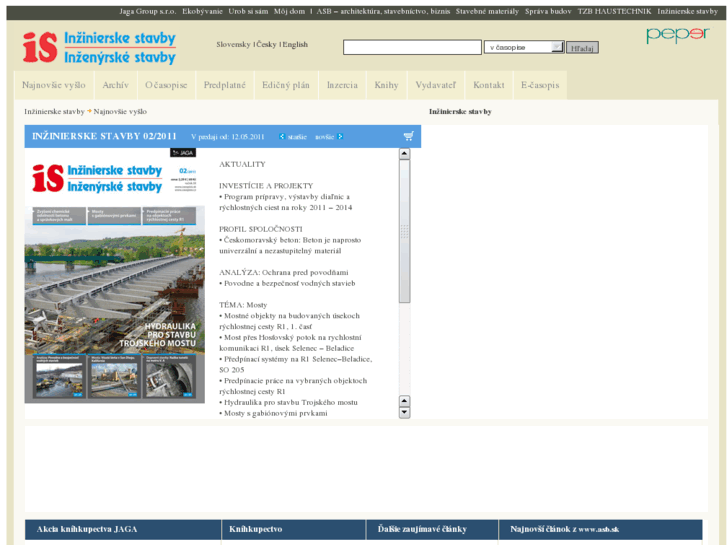Go to newer issue arrow icon
Screen dimensions: 727x545
tap(340, 136)
